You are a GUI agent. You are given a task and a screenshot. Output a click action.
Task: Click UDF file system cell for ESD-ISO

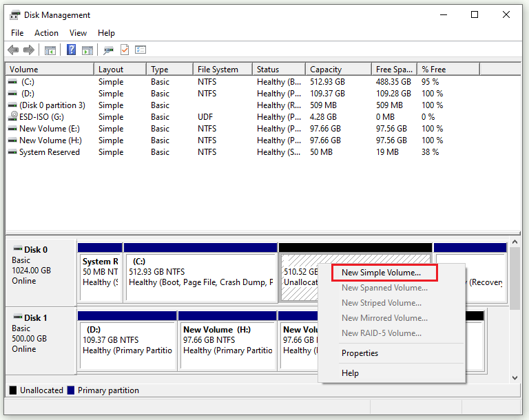[x=205, y=117]
